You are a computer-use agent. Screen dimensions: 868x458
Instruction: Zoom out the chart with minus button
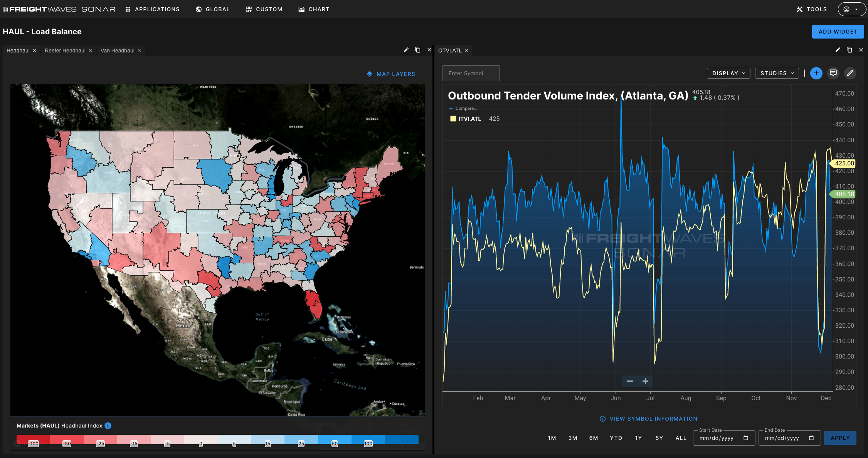tap(630, 381)
